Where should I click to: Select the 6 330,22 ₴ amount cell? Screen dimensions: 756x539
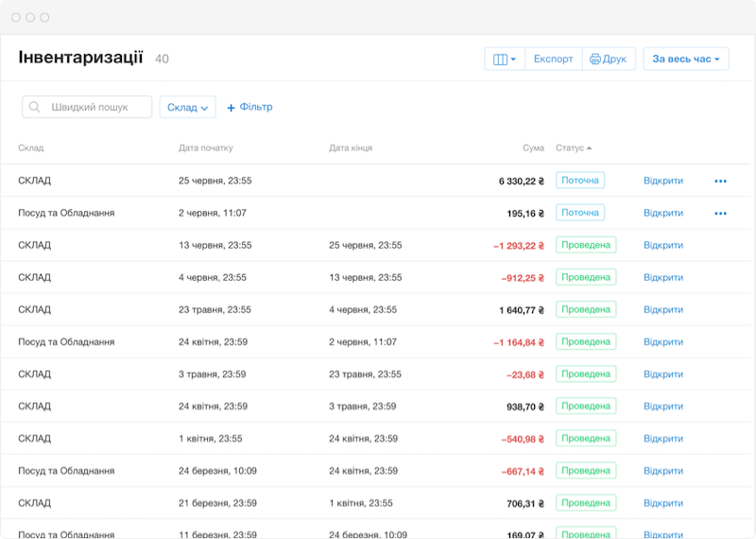point(522,181)
